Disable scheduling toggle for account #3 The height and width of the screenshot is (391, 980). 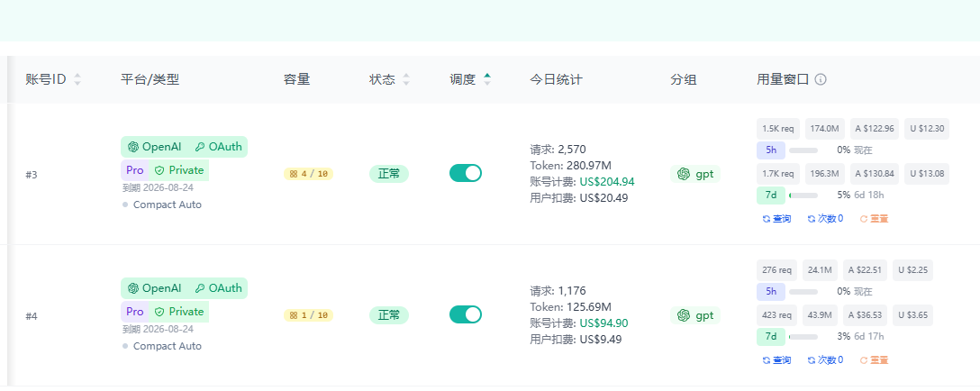click(466, 173)
